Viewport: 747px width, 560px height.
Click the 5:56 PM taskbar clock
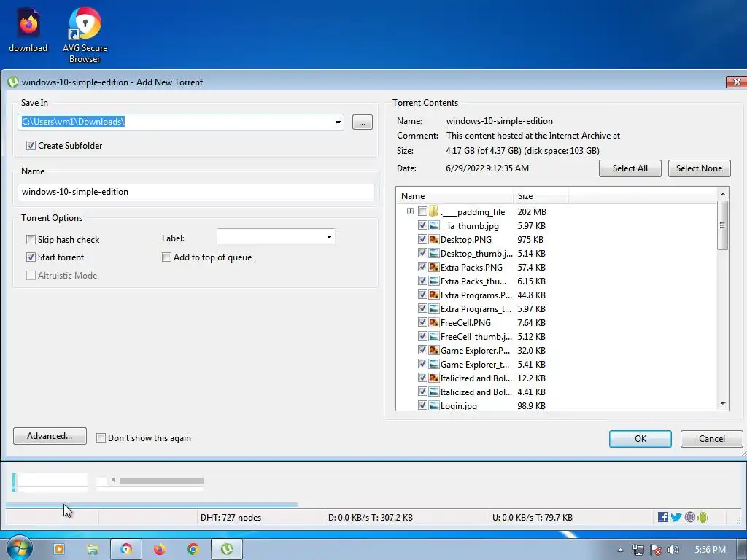710,550
